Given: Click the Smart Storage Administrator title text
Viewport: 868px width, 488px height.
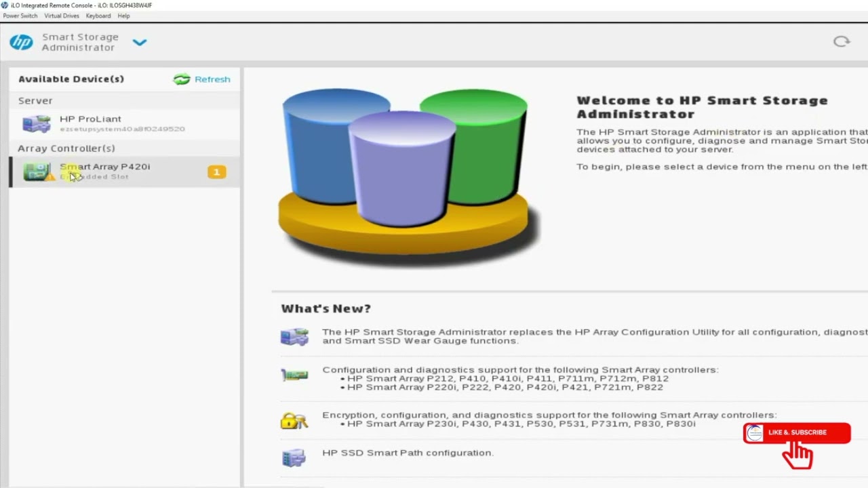Looking at the screenshot, I should click(80, 42).
